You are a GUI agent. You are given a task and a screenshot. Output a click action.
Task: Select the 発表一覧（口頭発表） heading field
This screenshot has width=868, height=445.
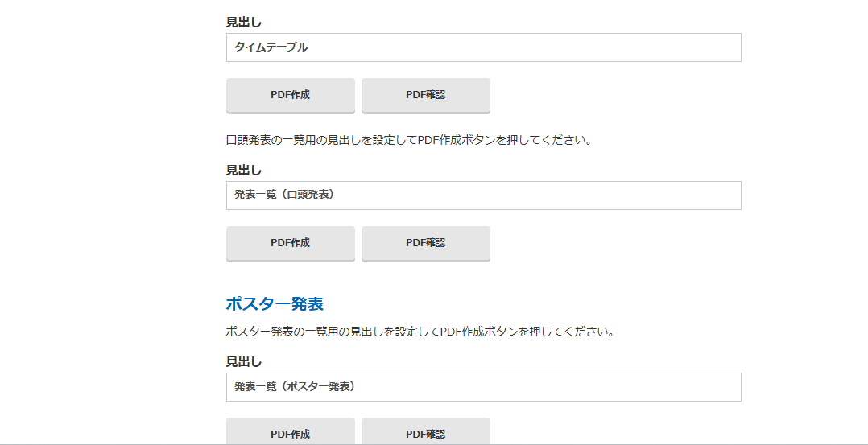pos(483,196)
